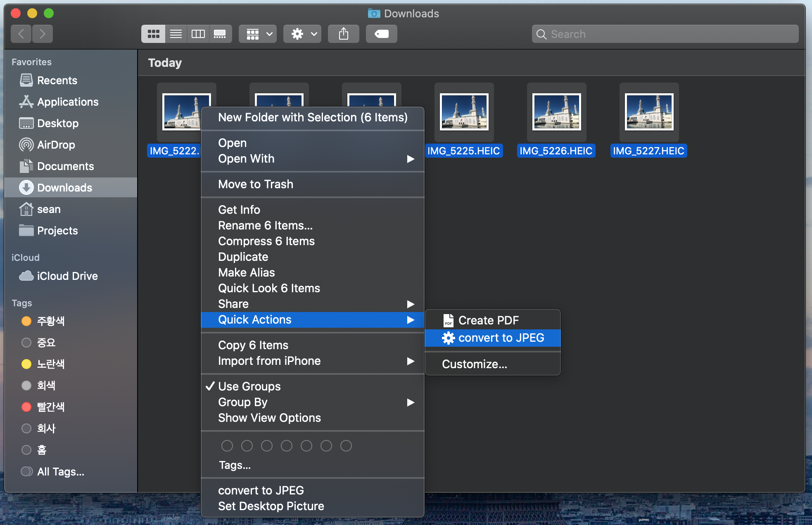812x525 pixels.
Task: Click Customize... in Quick Actions submenu
Action: 474,364
